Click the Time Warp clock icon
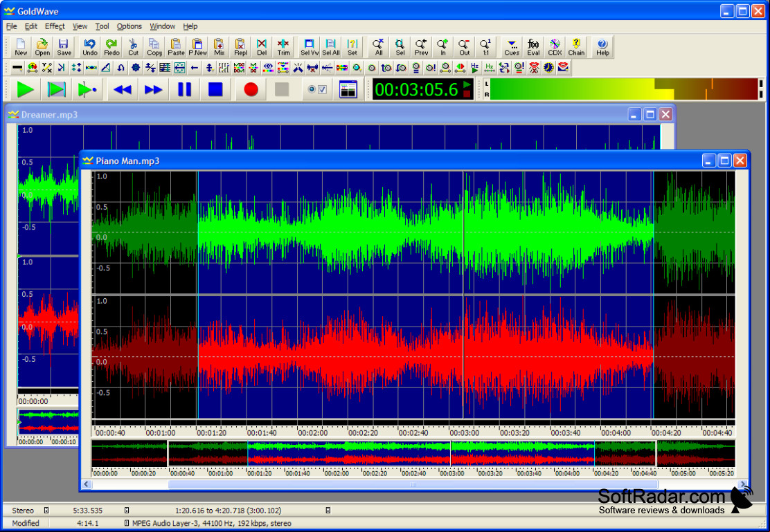The width and height of the screenshot is (770, 532). click(548, 67)
